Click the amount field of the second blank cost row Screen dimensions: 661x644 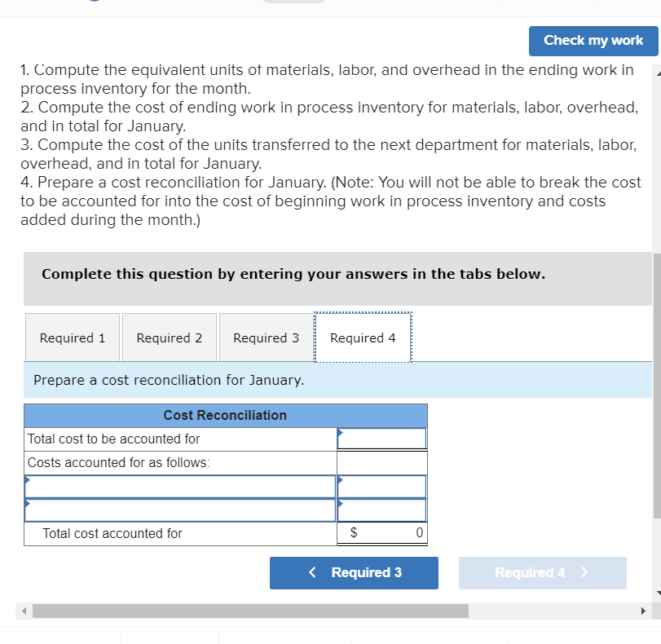383,509
